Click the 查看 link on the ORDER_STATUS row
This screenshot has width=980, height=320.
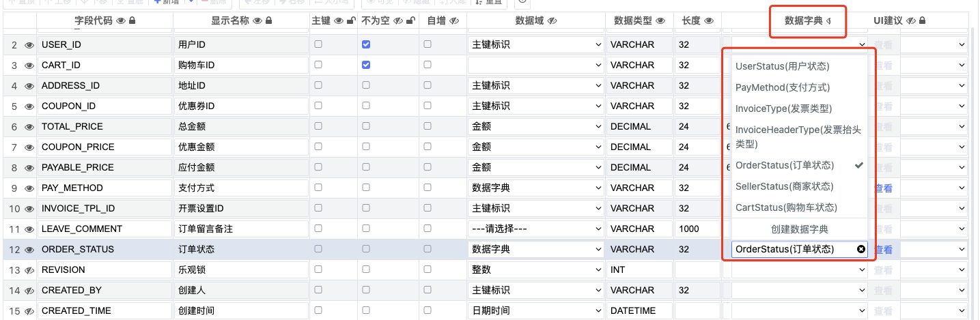[x=884, y=250]
